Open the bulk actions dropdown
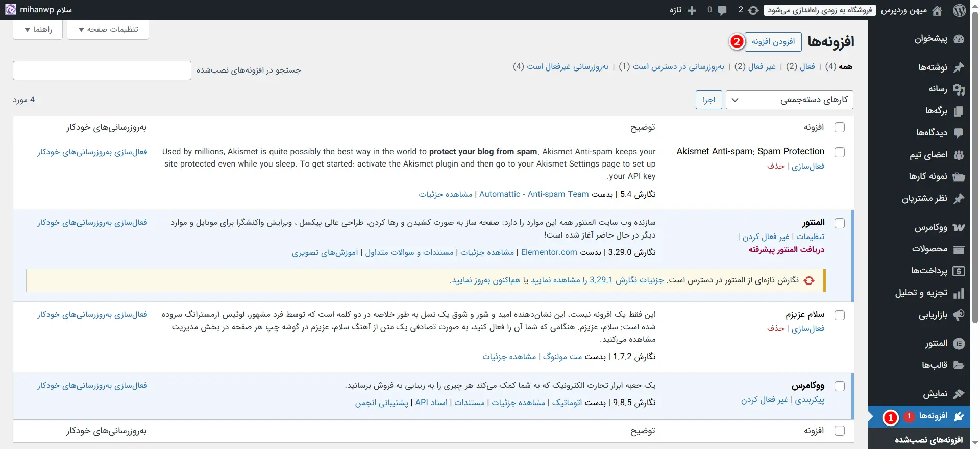 (789, 100)
